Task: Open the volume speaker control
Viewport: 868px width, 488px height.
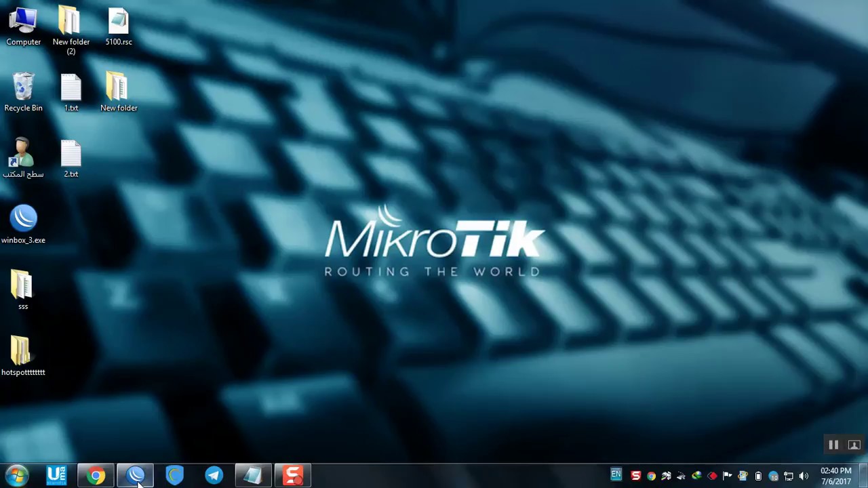Action: coord(804,476)
